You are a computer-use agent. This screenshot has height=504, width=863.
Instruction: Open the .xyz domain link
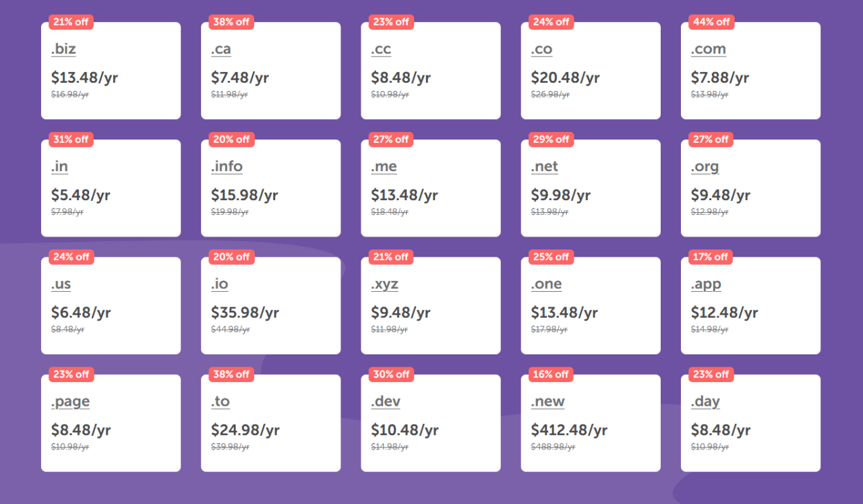[384, 284]
